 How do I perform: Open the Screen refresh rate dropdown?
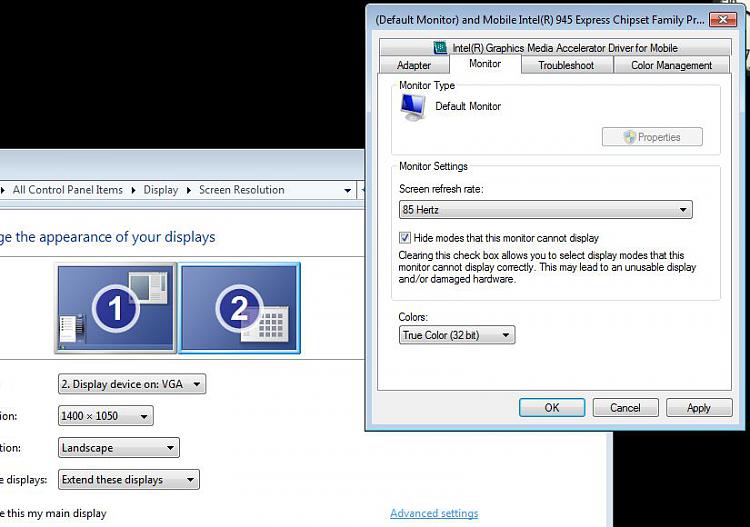point(545,209)
